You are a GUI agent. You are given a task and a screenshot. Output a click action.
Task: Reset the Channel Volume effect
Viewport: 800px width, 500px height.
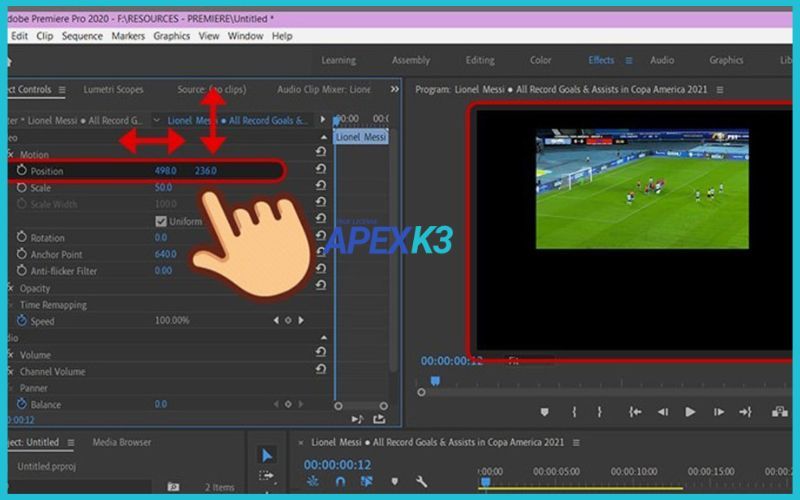click(x=320, y=369)
